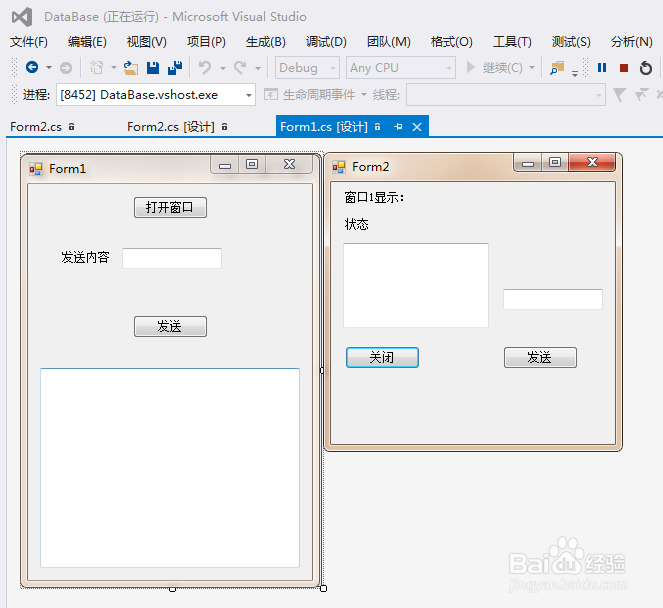Open the 分析(N) menu
Viewport: 663px width, 608px height.
pos(631,42)
